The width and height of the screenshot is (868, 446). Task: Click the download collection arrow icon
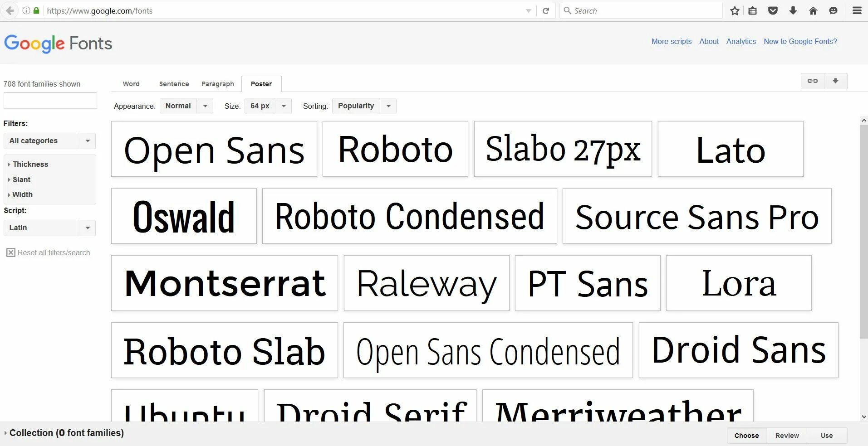835,81
